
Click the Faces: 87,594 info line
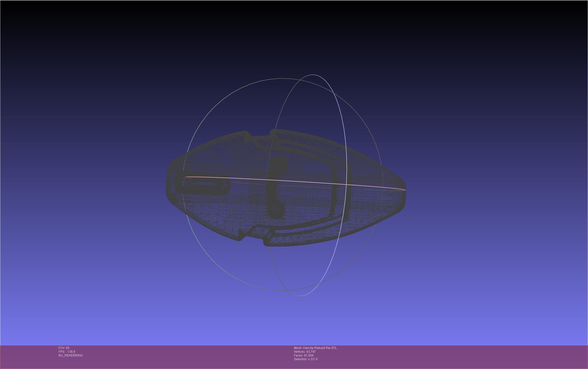(x=304, y=355)
